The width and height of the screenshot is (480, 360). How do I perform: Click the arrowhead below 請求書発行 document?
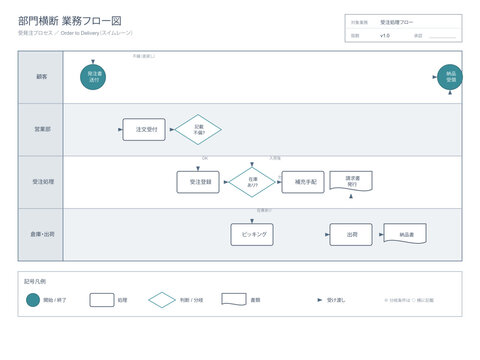pos(351,196)
